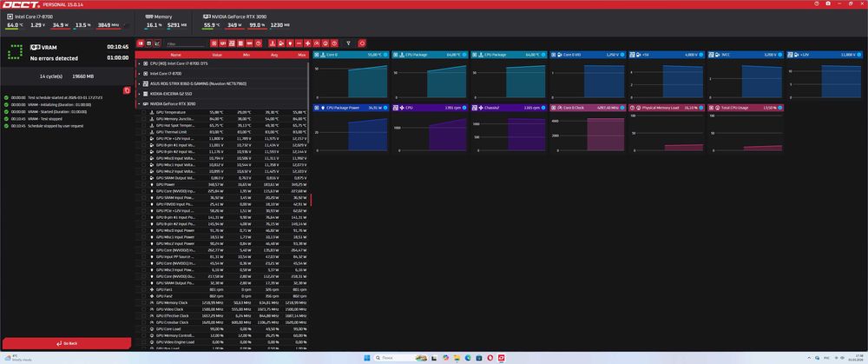The image size is (868, 364).
Task: Open the help icon in title bar
Action: click(x=817, y=3)
